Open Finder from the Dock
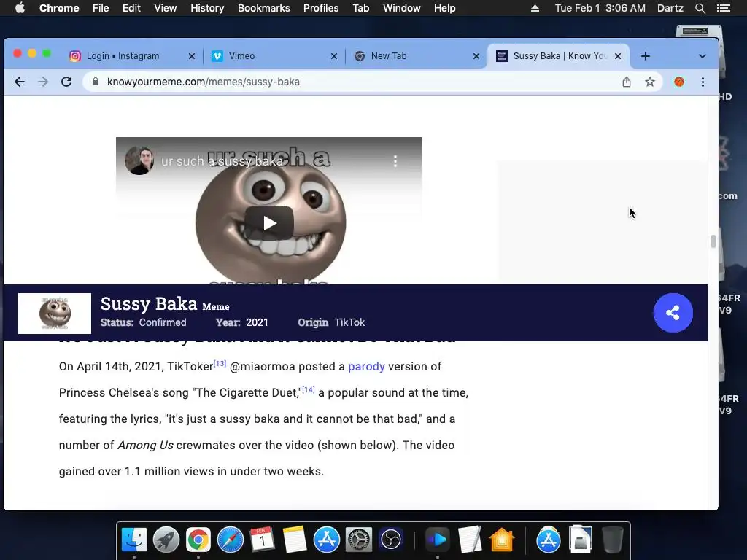 pyautogui.click(x=134, y=540)
